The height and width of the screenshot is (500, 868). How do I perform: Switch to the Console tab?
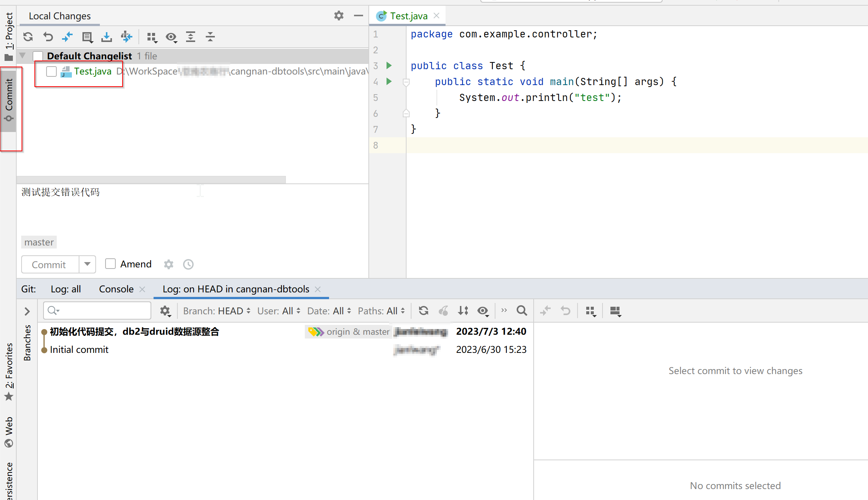(116, 289)
